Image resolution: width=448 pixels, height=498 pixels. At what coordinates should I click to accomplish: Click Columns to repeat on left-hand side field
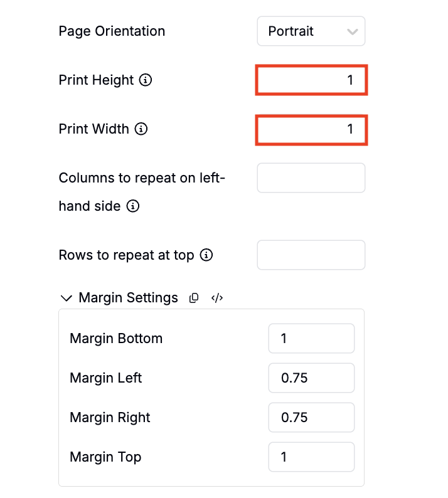311,178
